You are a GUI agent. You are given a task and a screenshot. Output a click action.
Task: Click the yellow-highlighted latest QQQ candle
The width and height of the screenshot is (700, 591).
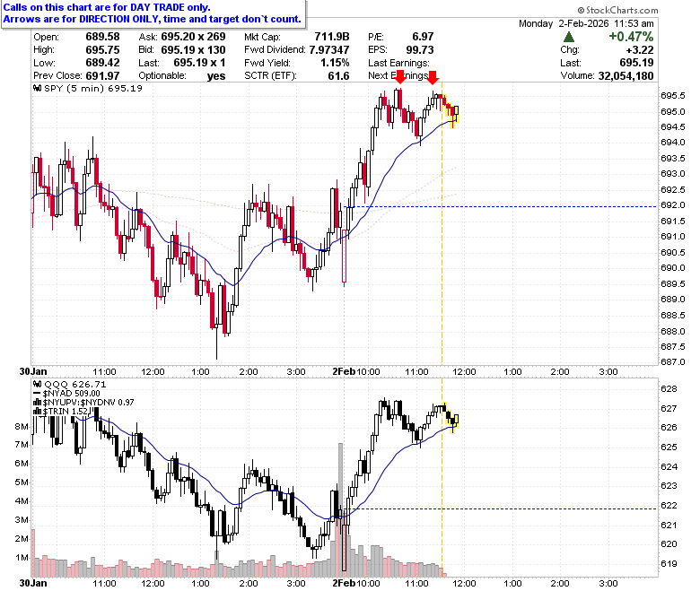click(456, 420)
